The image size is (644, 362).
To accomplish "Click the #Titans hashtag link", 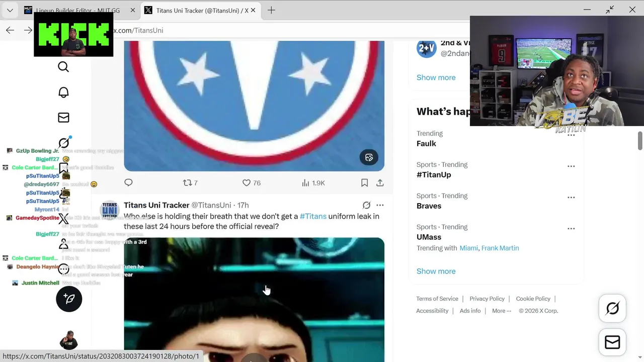I will click(x=313, y=216).
